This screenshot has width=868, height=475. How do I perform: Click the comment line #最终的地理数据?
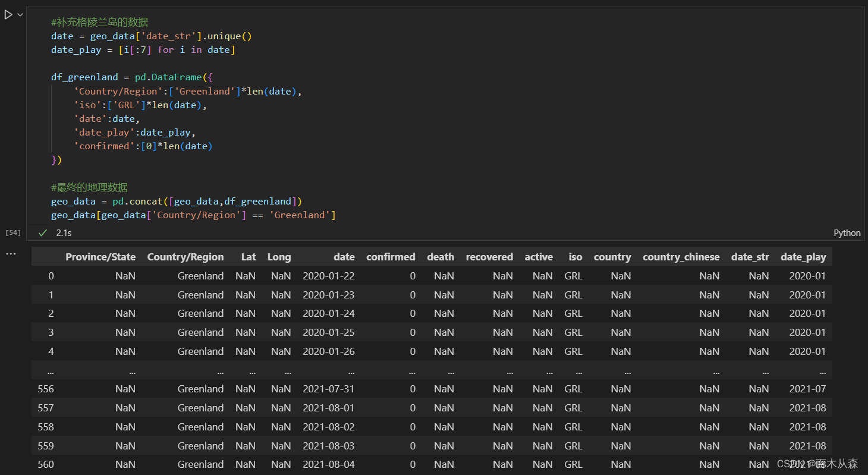tap(89, 187)
